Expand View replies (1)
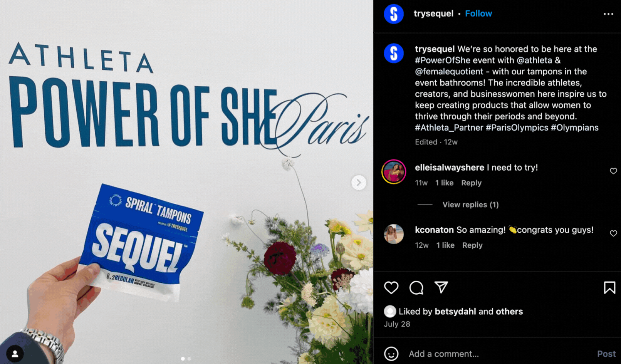 470,205
